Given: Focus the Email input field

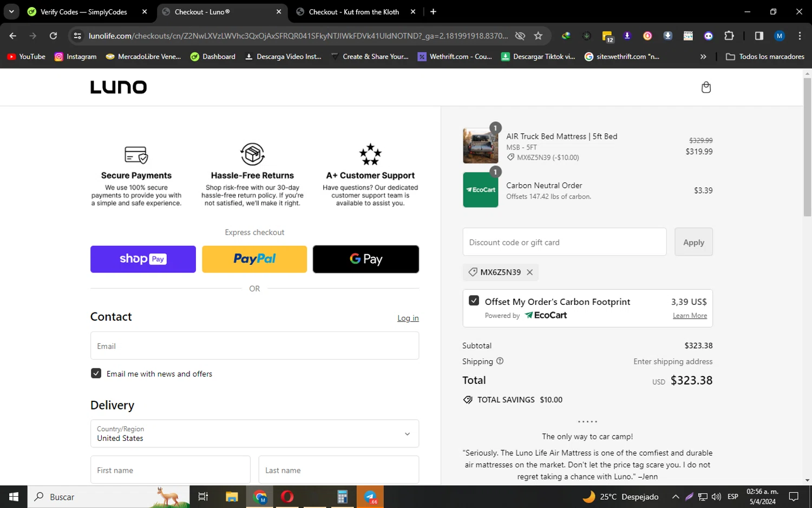Looking at the screenshot, I should pyautogui.click(x=254, y=346).
